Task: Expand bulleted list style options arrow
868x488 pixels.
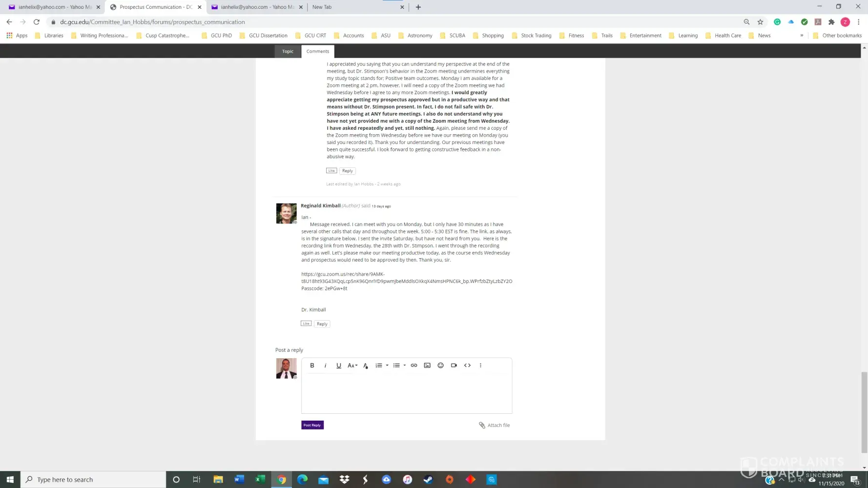Action: tap(405, 366)
